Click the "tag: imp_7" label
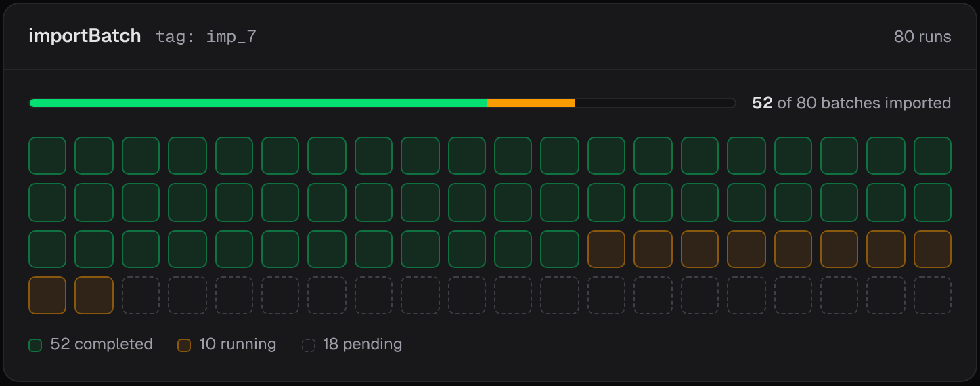 tap(206, 37)
